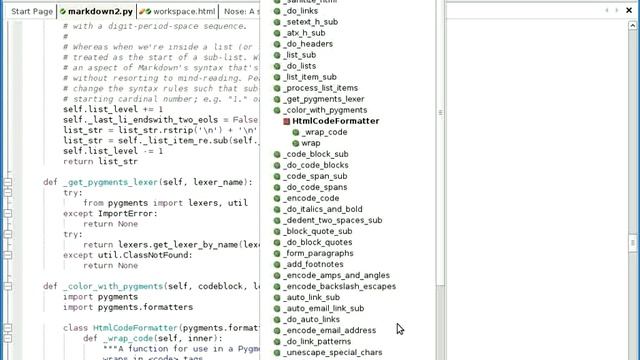Select _encode_backslash_escapes in the list

pyautogui.click(x=340, y=287)
